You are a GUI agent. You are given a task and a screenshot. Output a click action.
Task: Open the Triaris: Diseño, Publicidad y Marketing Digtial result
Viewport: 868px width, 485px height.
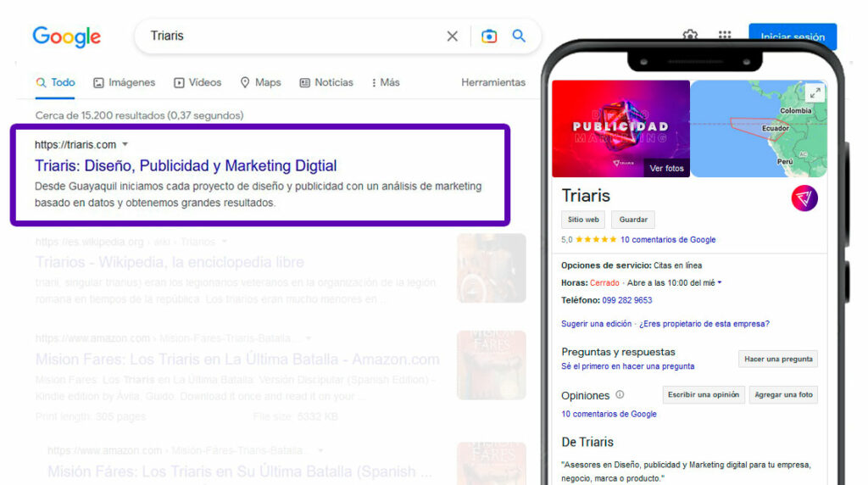click(x=186, y=165)
